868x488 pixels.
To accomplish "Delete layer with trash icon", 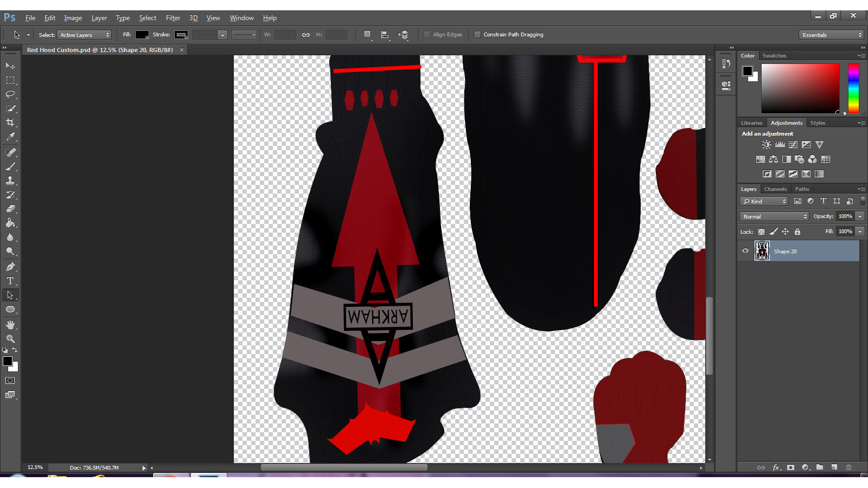I will 849,467.
